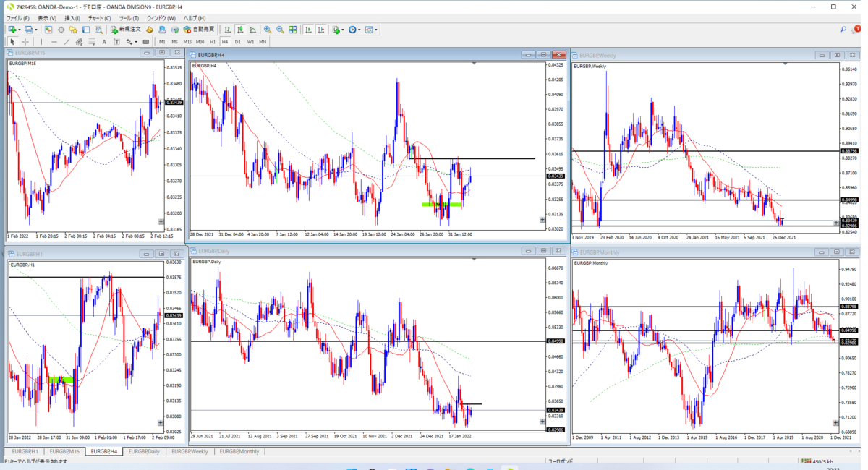Click the Daily chart shift triangle marker
The image size is (868, 470).
[x=475, y=260]
